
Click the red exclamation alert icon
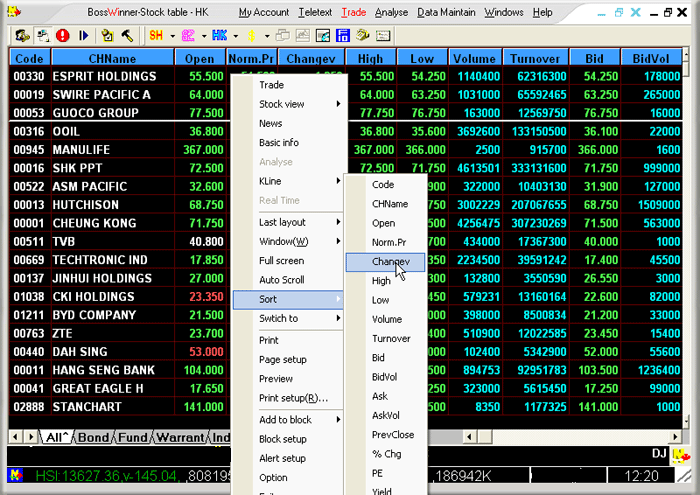62,35
